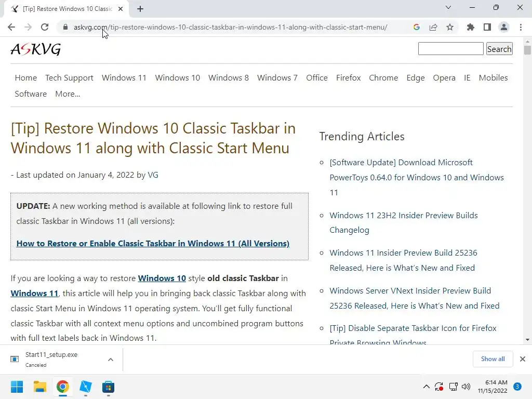Click the article title heading
Image resolution: width=532 pixels, height=399 pixels.
pos(153,138)
